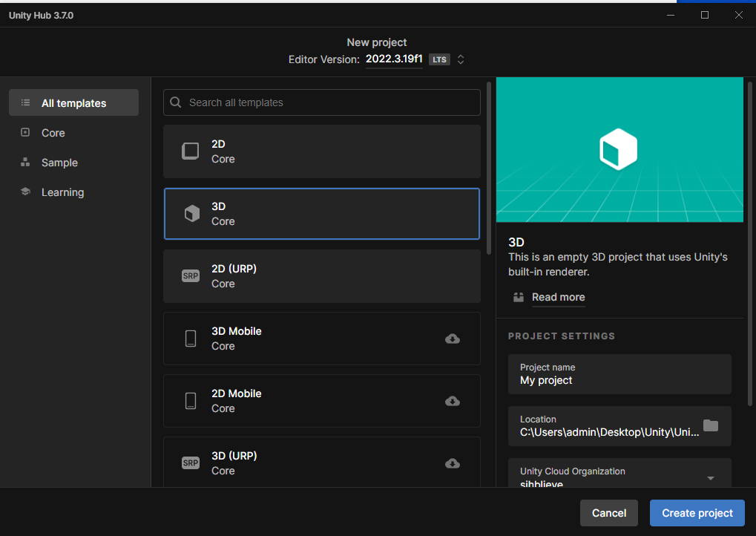Image resolution: width=756 pixels, height=536 pixels.
Task: Click the PROJECT SETTINGS heading
Action: (x=561, y=336)
